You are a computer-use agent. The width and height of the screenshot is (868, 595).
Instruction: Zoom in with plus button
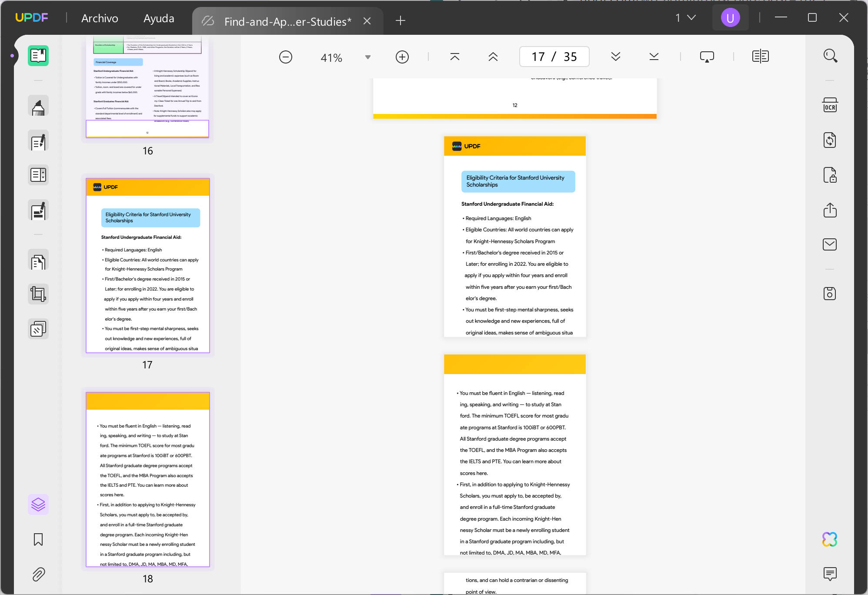point(402,57)
